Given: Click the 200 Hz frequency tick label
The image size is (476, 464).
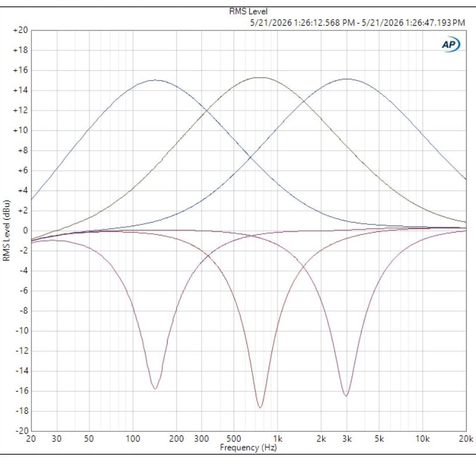Looking at the screenshot, I should pyautogui.click(x=176, y=439).
